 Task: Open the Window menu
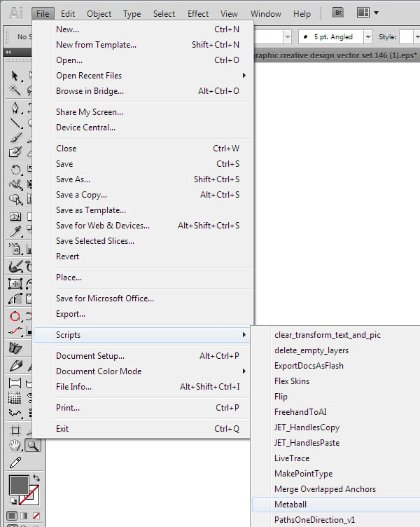(266, 14)
